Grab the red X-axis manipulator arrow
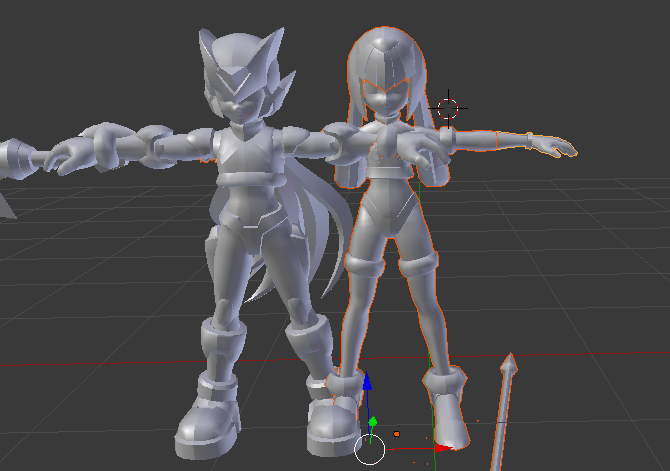 [x=444, y=448]
